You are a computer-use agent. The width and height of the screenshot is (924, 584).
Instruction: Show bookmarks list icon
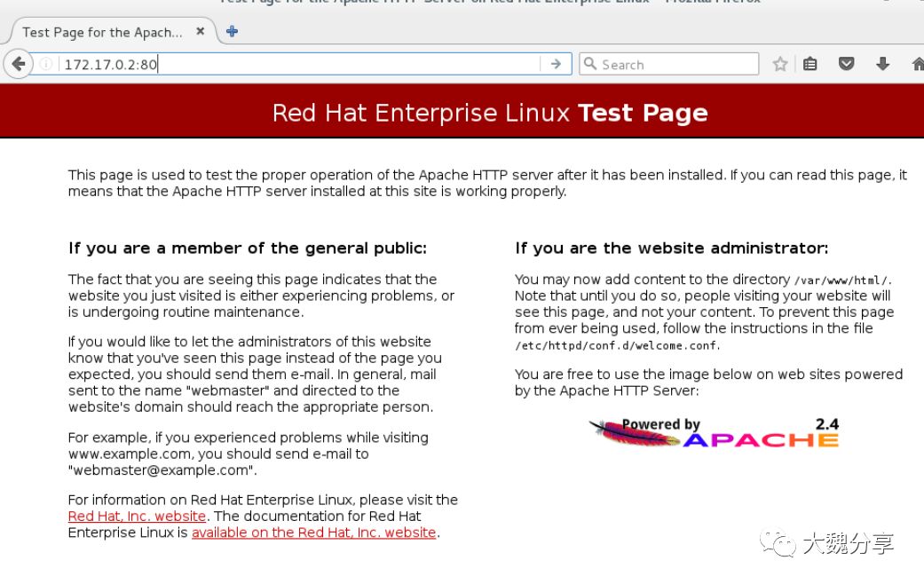coord(810,64)
